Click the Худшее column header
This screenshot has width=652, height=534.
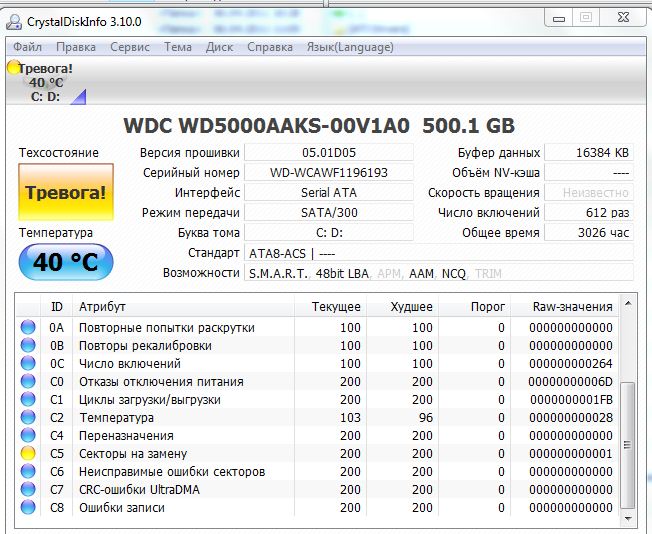[x=402, y=307]
